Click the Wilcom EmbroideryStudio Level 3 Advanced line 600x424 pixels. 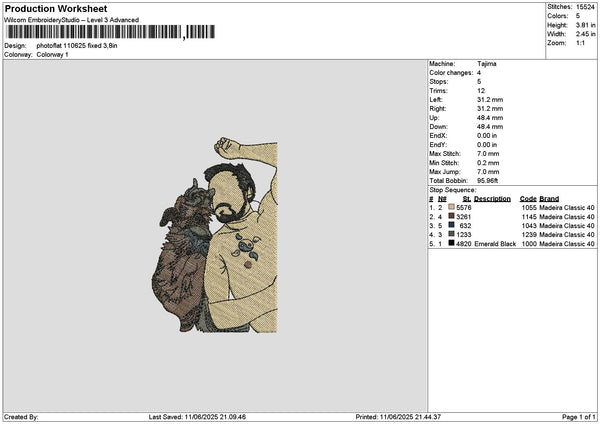[x=71, y=20]
